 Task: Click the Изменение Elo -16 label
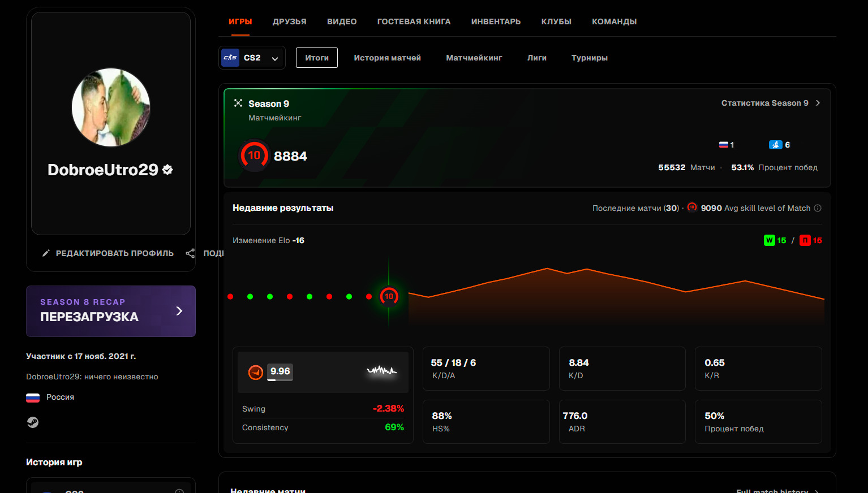268,240
